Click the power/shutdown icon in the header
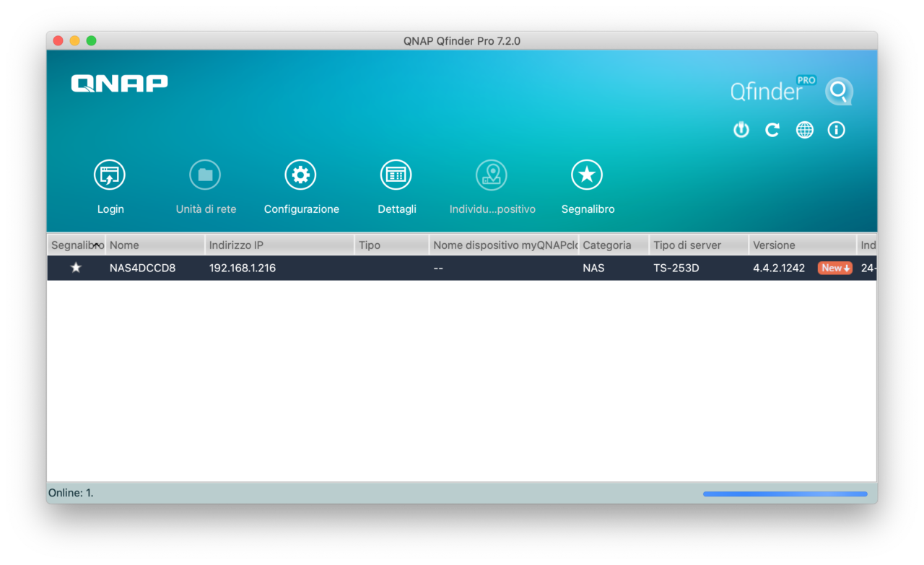 pyautogui.click(x=741, y=129)
